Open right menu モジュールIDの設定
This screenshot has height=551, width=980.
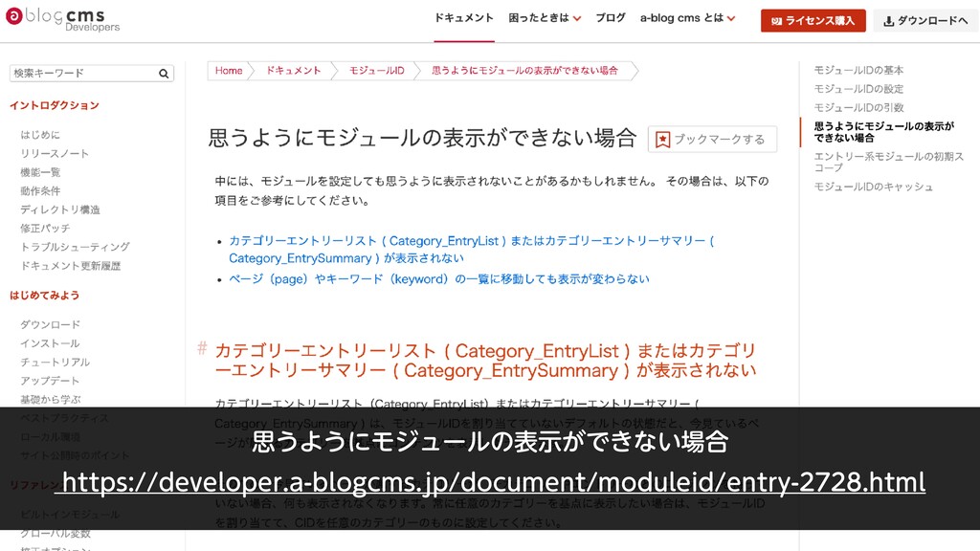tap(858, 89)
